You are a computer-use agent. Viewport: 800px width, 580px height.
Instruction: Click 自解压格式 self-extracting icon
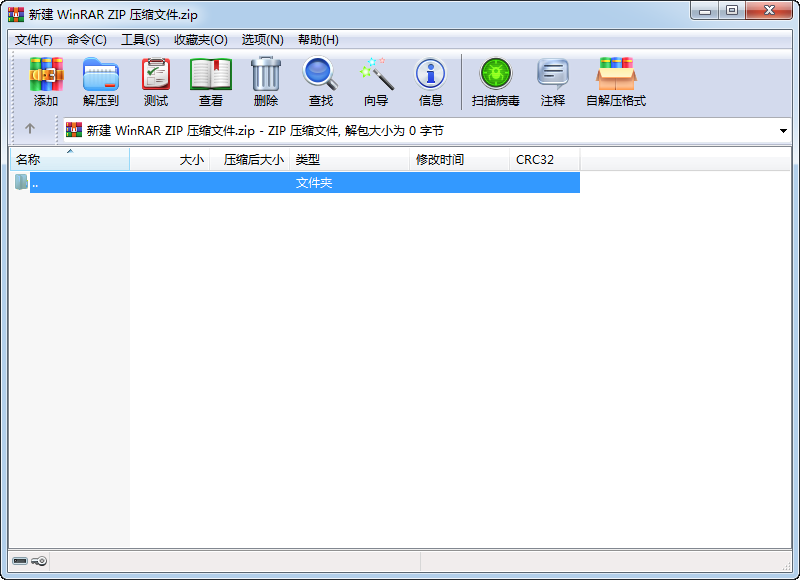pyautogui.click(x=616, y=82)
